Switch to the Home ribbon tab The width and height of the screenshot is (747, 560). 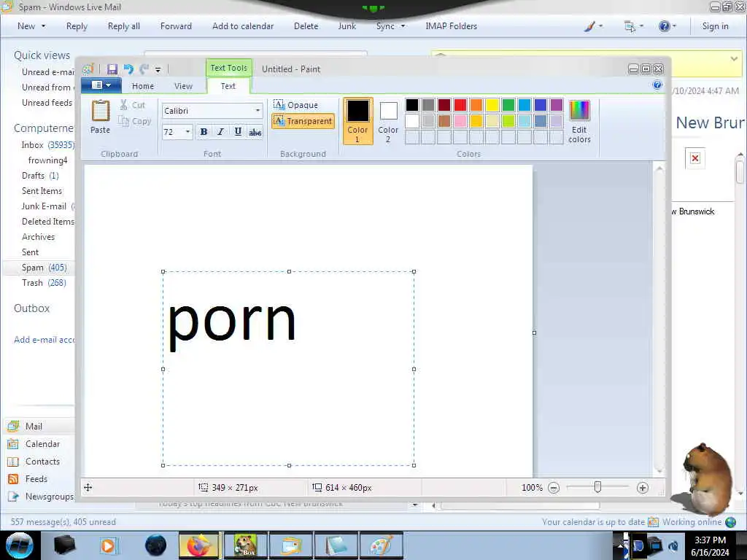click(x=143, y=86)
